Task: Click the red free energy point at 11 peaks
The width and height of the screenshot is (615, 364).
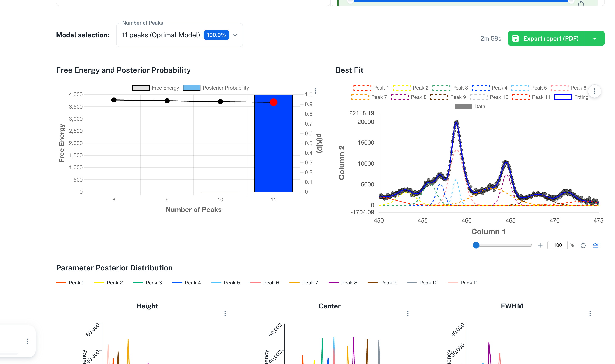Action: (x=274, y=102)
